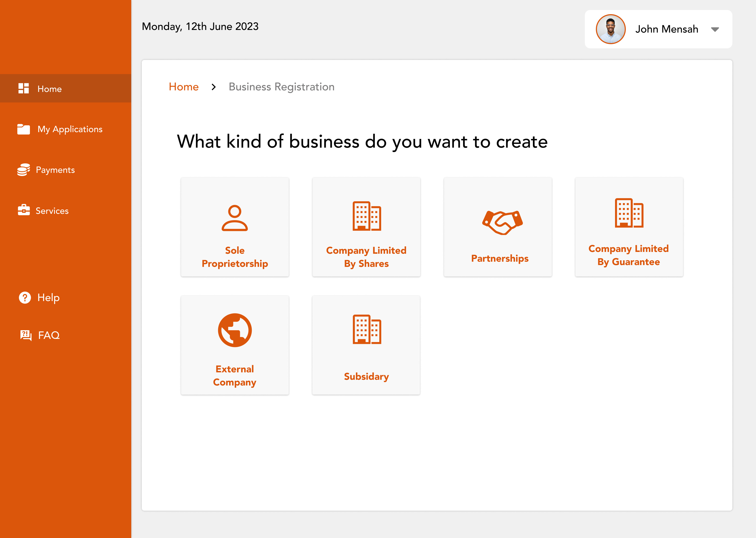Viewport: 756px width, 538px height.
Task: Click the Business Registration breadcrumb text
Action: click(281, 87)
